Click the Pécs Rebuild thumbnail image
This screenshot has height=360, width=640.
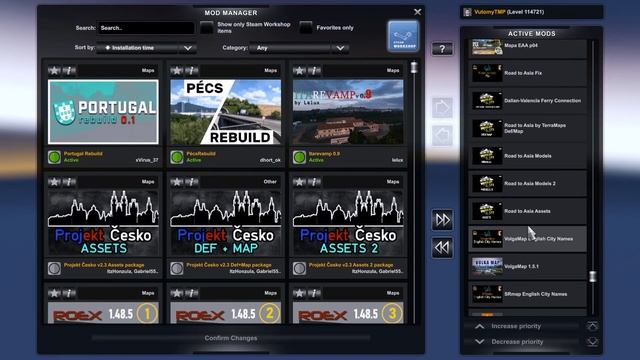click(226, 112)
